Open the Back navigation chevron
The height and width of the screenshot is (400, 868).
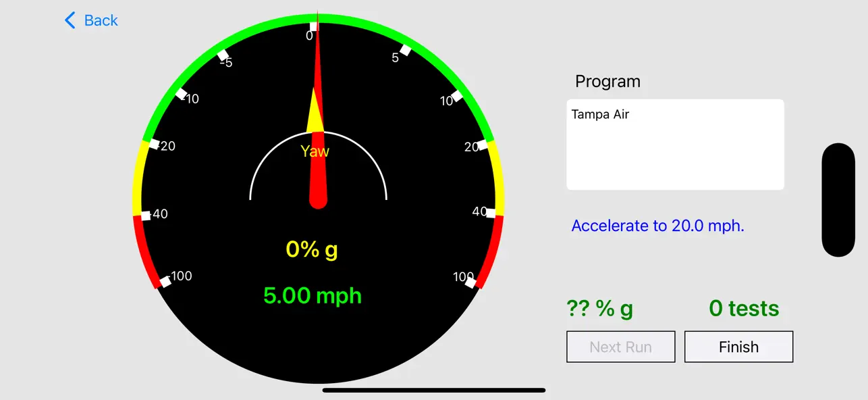click(70, 20)
